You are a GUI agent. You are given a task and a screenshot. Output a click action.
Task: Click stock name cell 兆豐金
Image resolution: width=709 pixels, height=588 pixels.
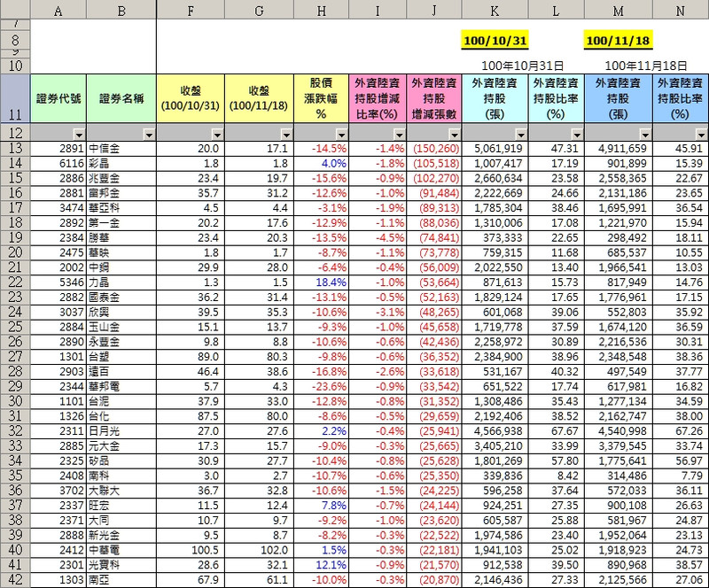coord(121,179)
